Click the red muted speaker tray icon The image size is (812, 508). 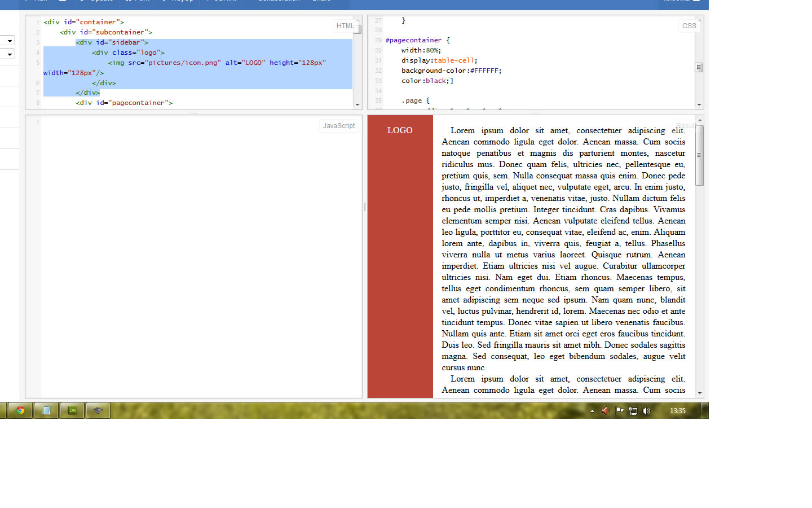tap(606, 411)
